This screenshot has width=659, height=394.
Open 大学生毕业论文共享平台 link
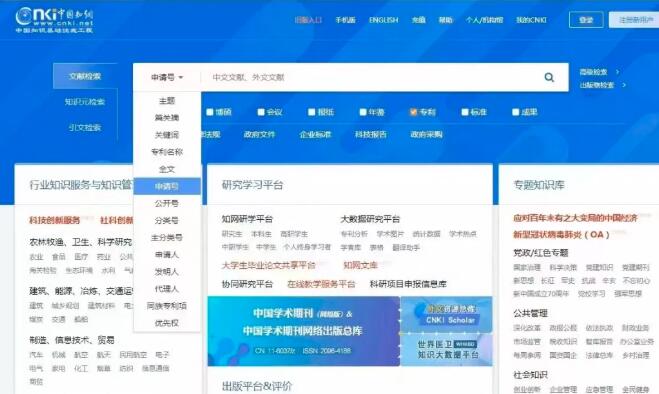(x=268, y=265)
